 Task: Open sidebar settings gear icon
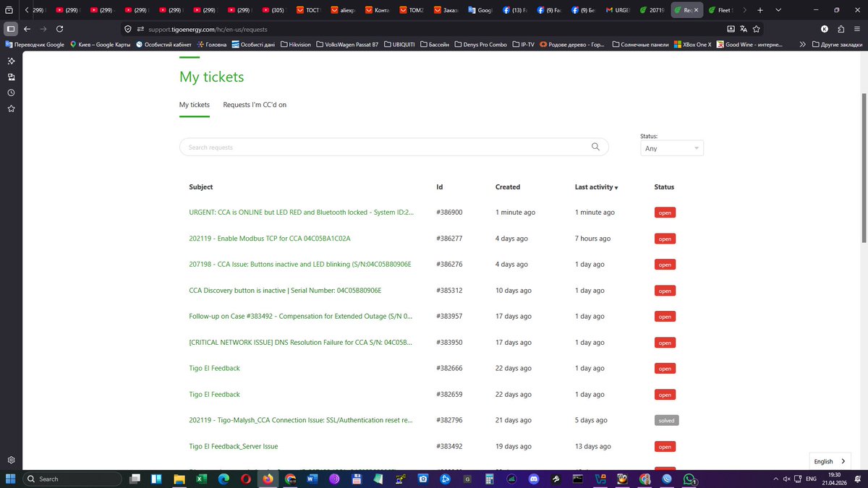[x=12, y=460]
